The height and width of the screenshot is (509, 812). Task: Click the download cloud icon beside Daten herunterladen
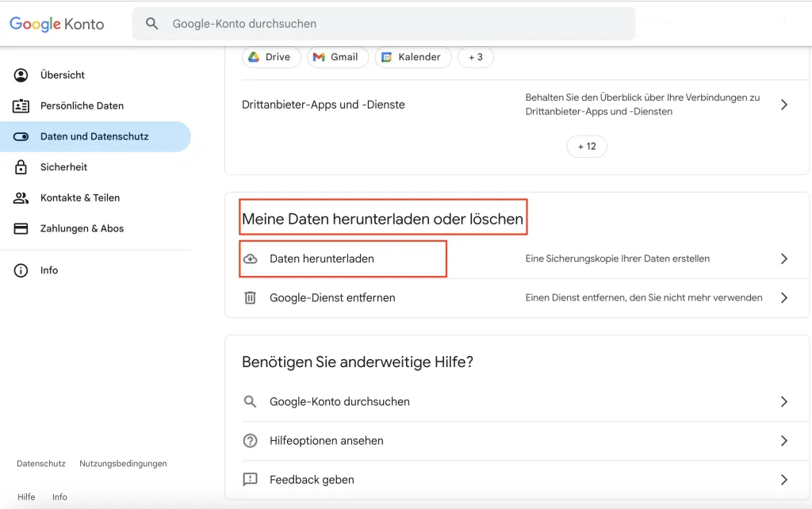[x=251, y=258]
